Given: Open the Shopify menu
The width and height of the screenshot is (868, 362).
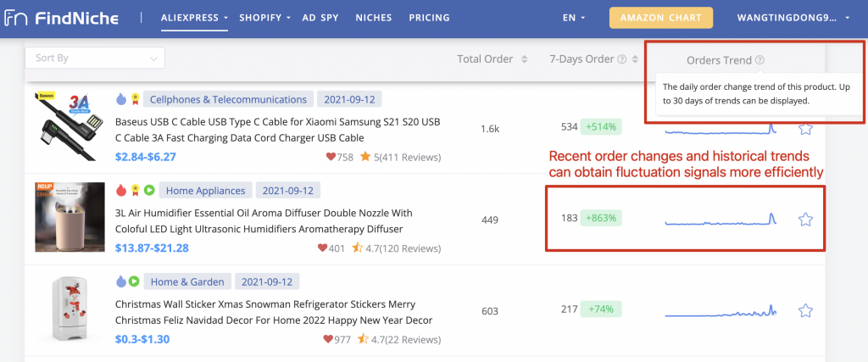Looking at the screenshot, I should [264, 18].
